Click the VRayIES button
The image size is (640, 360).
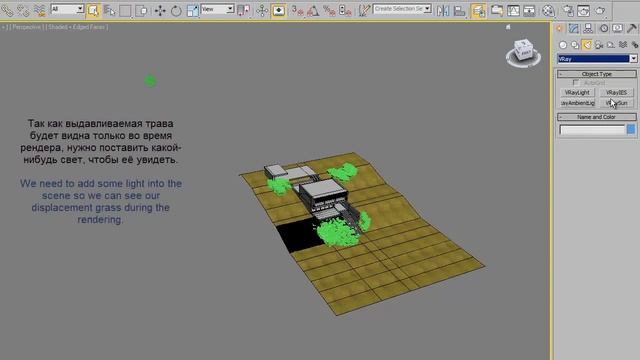(x=616, y=93)
